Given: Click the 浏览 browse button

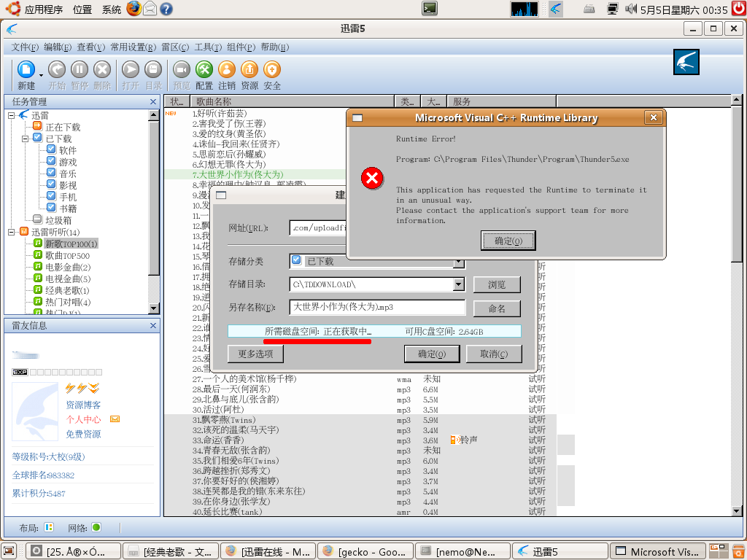Looking at the screenshot, I should [x=497, y=285].
